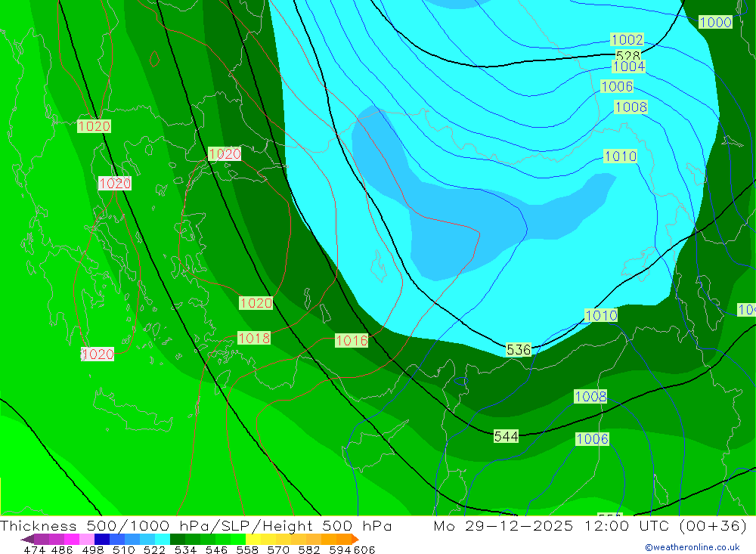Click the bright yellow legend swatch
The height and width of the screenshot is (554, 756).
point(253,539)
